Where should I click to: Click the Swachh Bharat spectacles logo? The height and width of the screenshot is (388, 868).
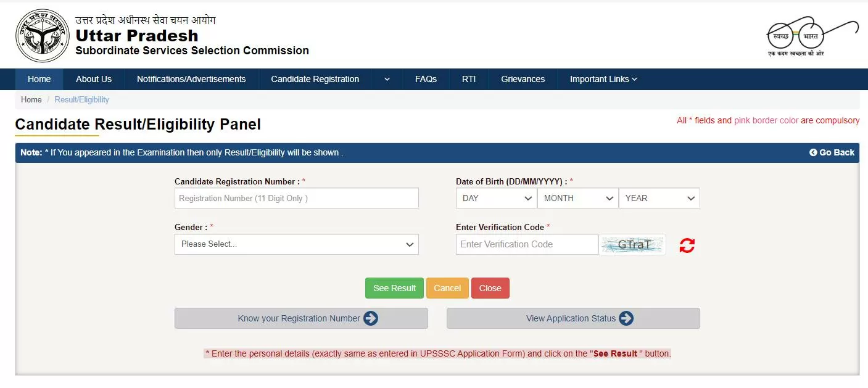click(x=812, y=36)
